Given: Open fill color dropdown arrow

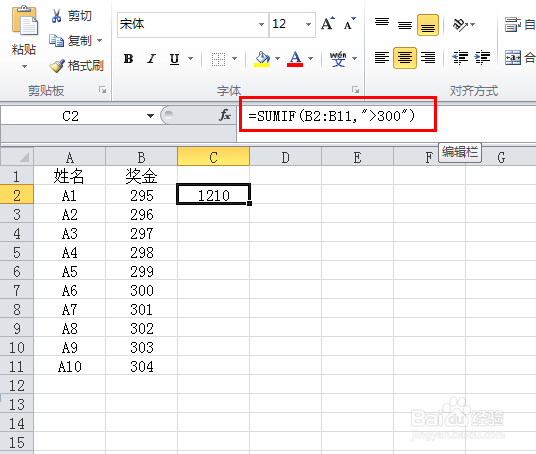Looking at the screenshot, I should click(278, 59).
